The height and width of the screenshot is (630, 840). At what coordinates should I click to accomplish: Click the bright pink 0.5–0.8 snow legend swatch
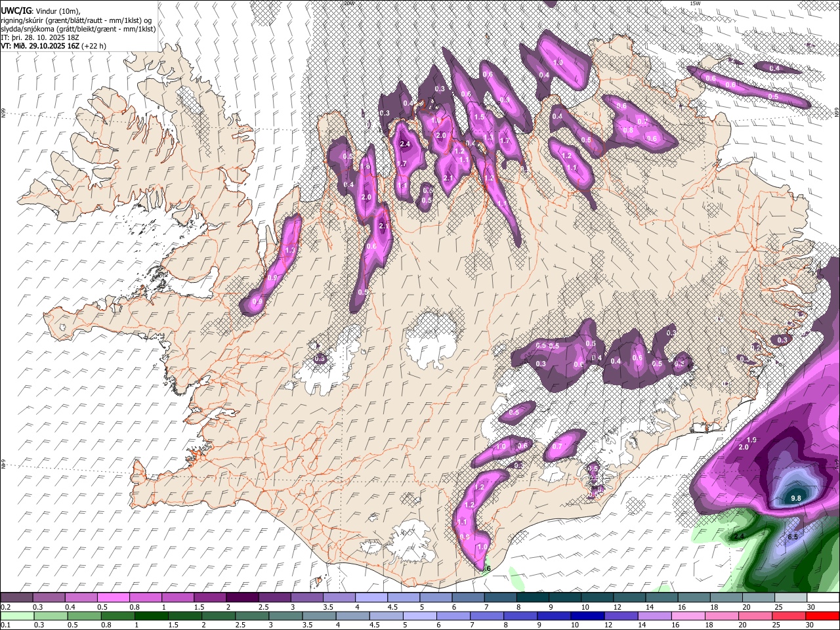[x=113, y=598]
